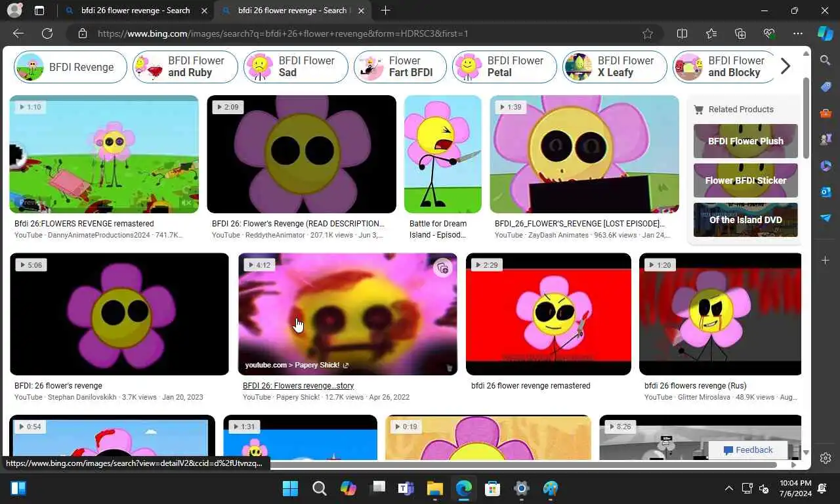The width and height of the screenshot is (840, 504).
Task: View site information lock icon
Action: coord(82,33)
